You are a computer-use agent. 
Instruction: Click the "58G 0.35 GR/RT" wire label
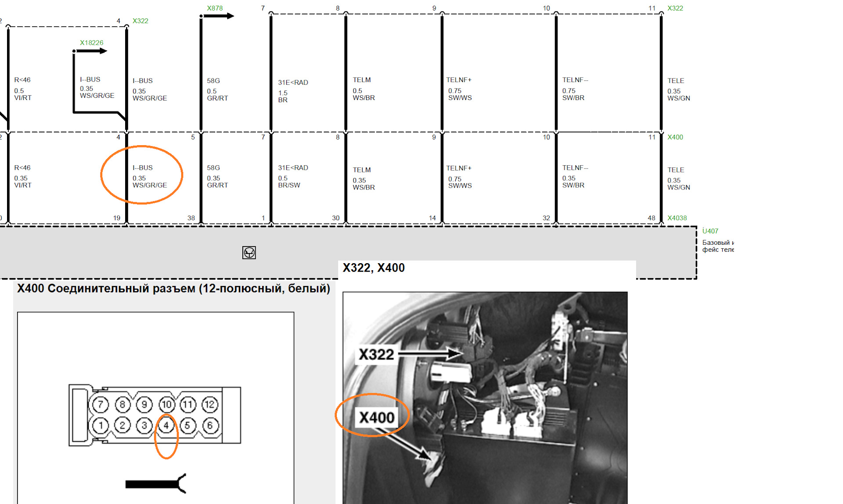(217, 176)
